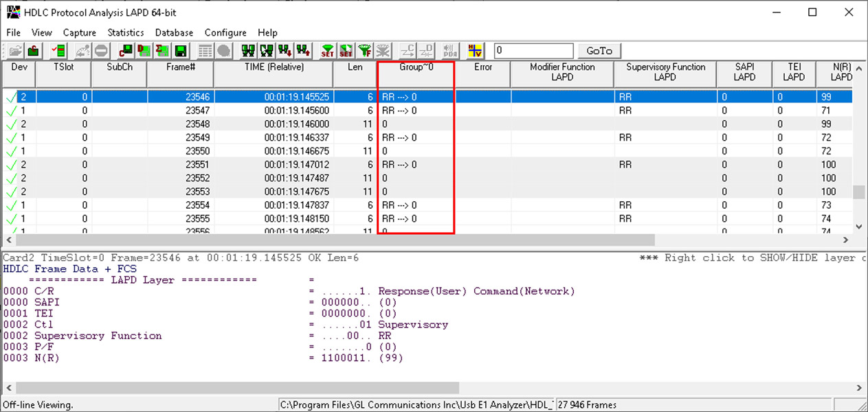868x412 pixels.
Task: Click the grayed gauge toolbar icon
Action: click(x=82, y=51)
